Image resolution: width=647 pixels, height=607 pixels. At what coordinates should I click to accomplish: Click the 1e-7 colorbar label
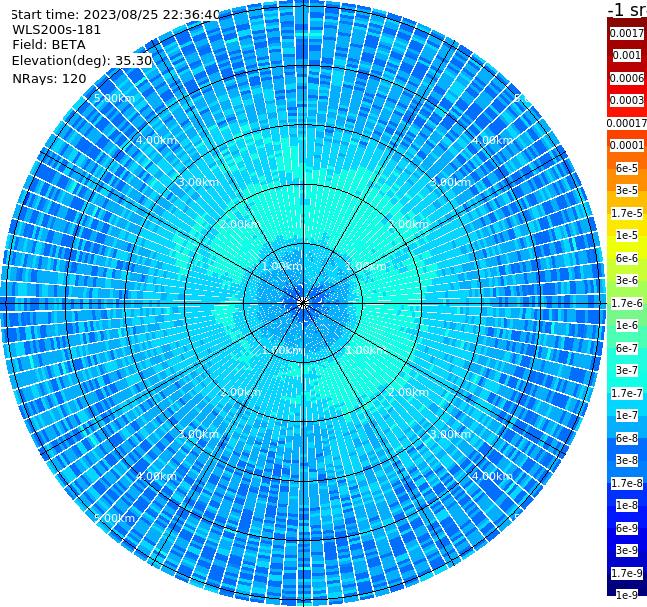(627, 415)
